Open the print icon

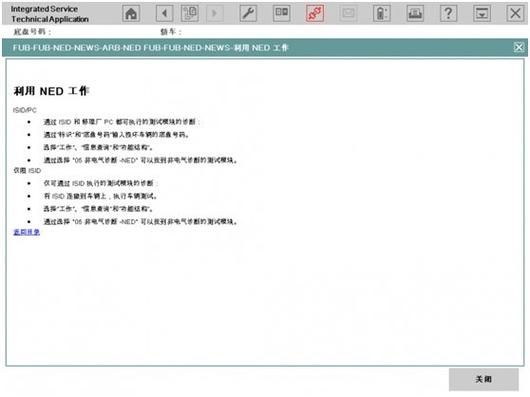[x=415, y=14]
